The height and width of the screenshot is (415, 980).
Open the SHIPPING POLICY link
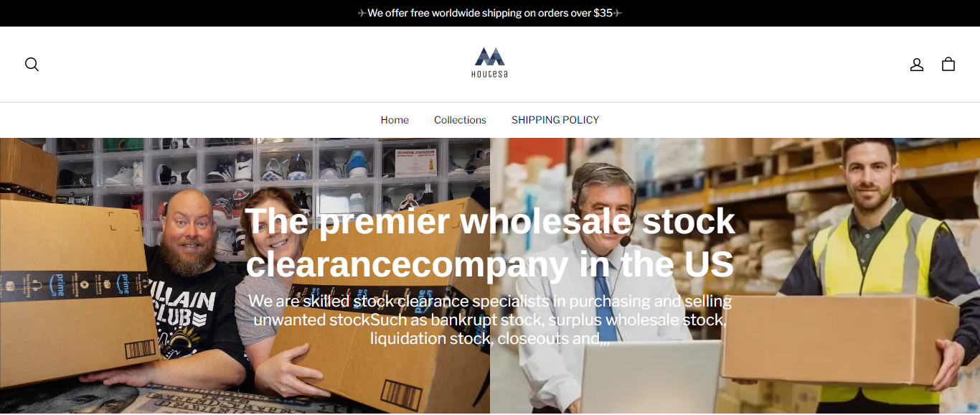pyautogui.click(x=555, y=120)
